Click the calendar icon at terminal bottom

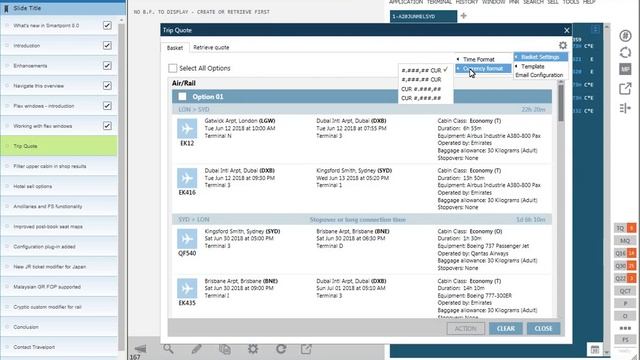(595, 349)
